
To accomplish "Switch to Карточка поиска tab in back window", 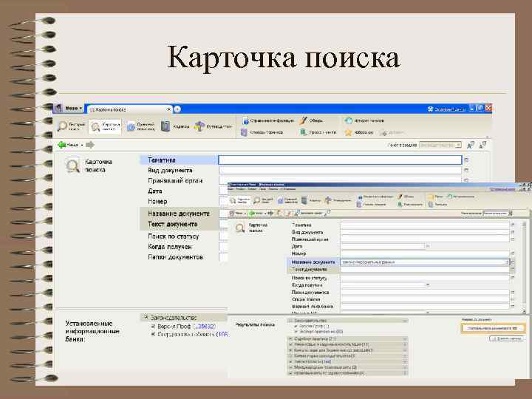I will [x=129, y=109].
